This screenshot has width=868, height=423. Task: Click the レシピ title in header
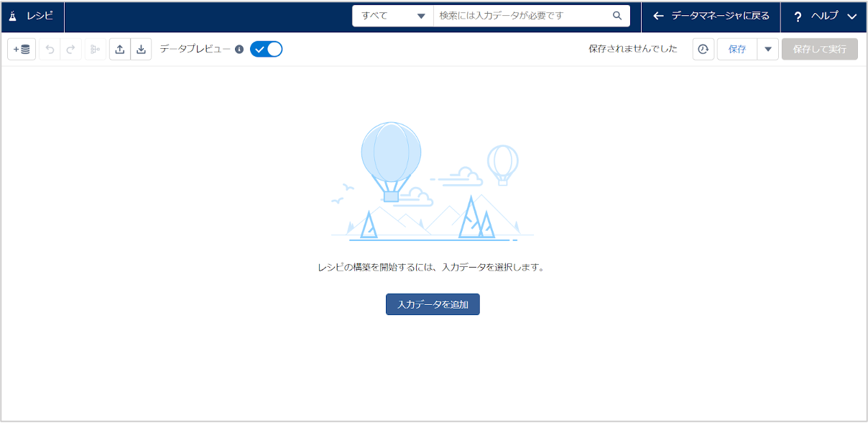pyautogui.click(x=40, y=16)
